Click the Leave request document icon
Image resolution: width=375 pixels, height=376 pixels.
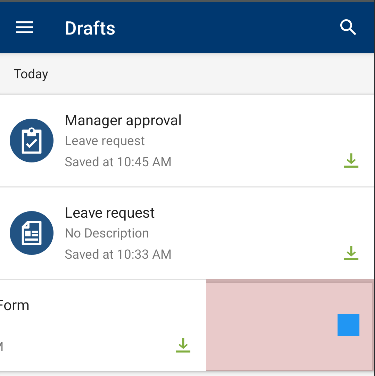coord(32,233)
